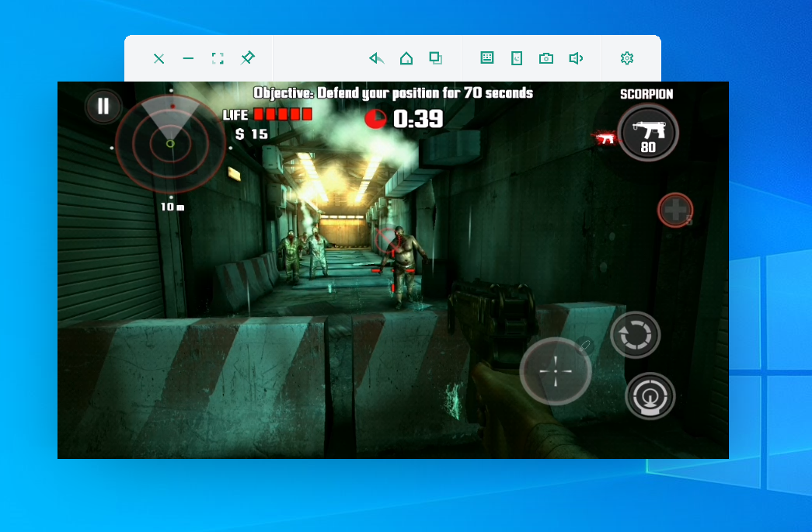Pause the game with the pause button

coord(103,106)
